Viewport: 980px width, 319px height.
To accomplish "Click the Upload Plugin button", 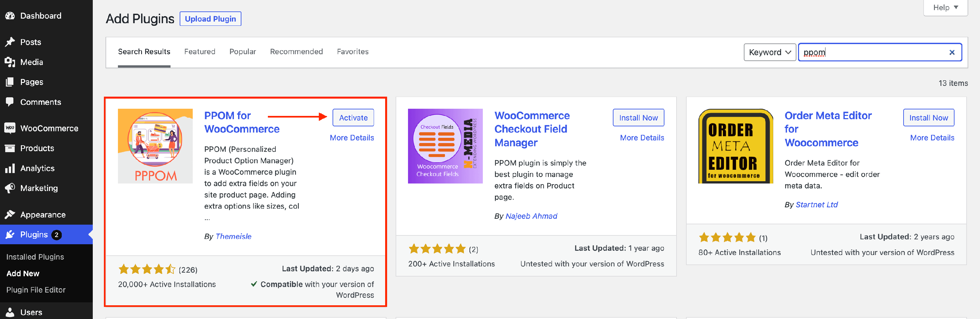I will 210,19.
